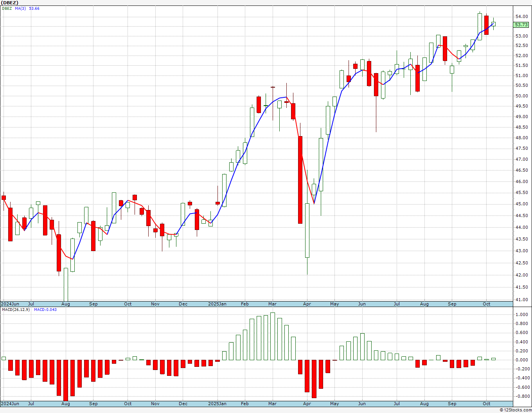This screenshot has width=532, height=413.
Task: Select Nov on the price chart date axis
Action: tap(155, 304)
